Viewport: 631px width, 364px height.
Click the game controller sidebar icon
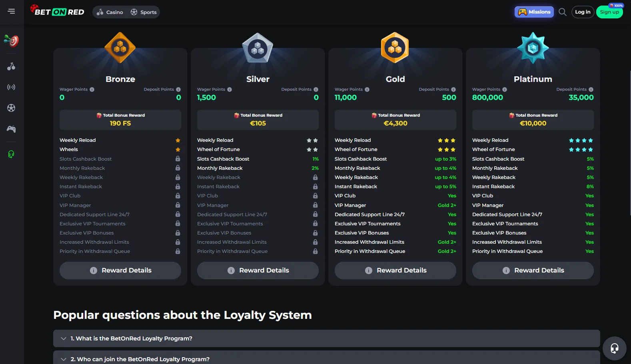[x=11, y=129]
